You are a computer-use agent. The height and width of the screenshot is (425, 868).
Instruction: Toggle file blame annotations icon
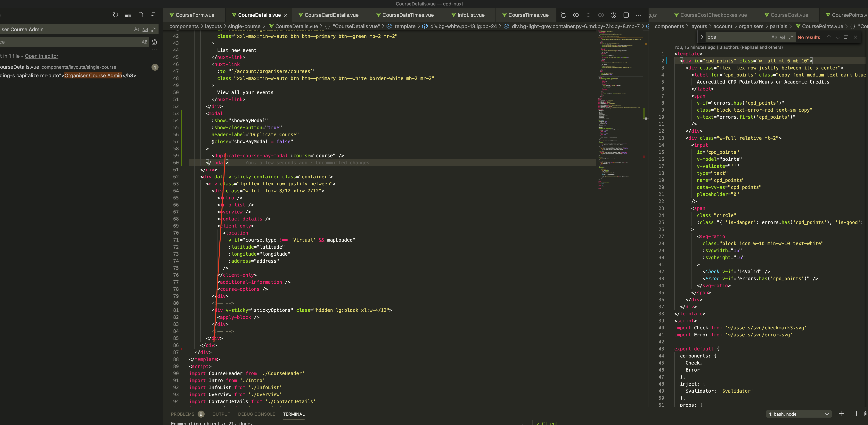click(x=614, y=15)
